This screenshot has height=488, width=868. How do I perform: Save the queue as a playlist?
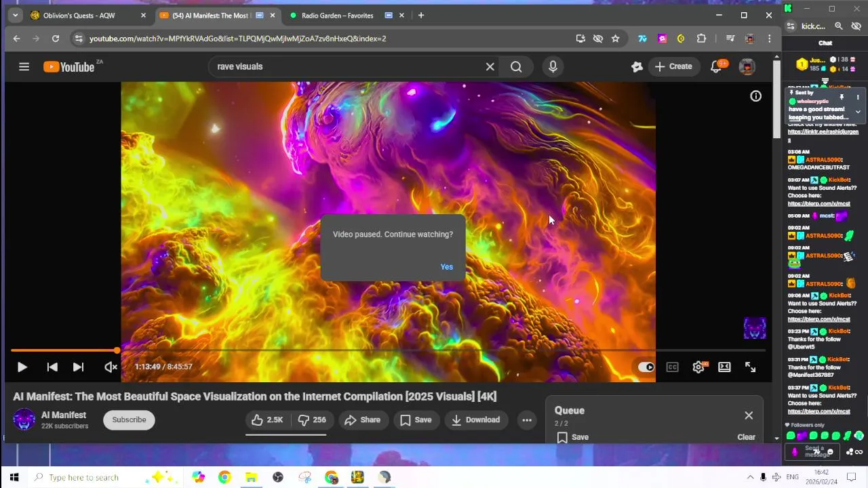point(573,437)
